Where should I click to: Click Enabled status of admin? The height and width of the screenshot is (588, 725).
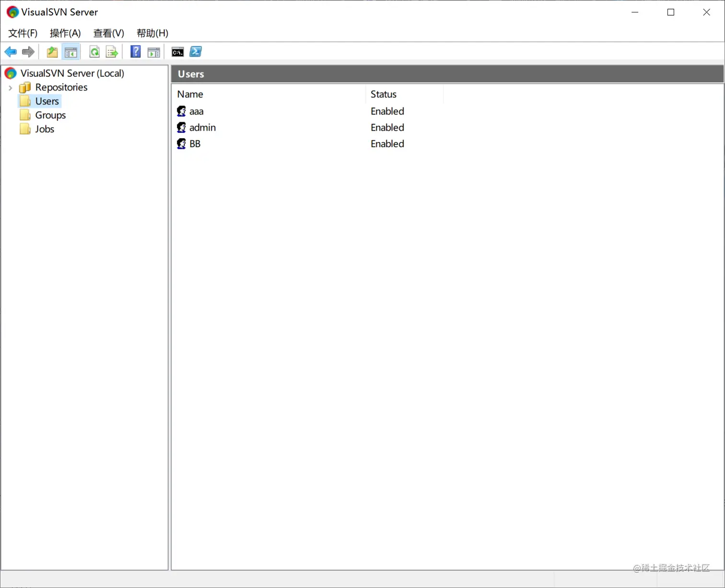(387, 128)
